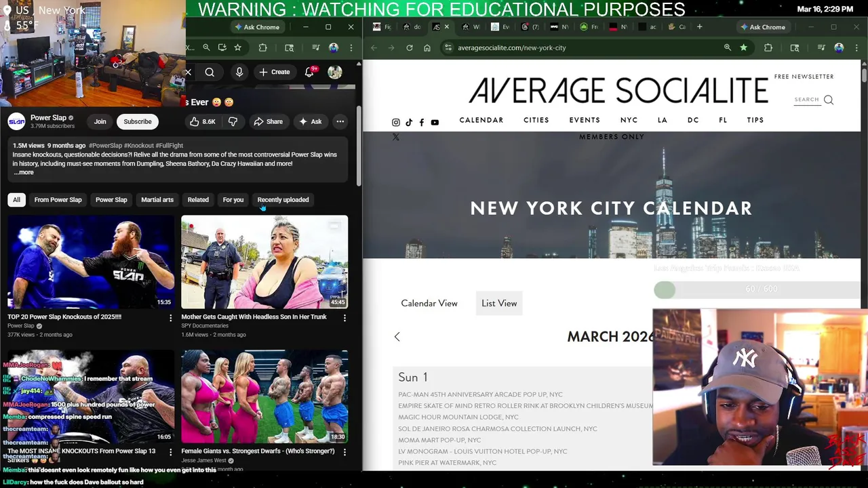Open YouTube account avatar menu
Image resolution: width=868 pixels, height=488 pixels.
(335, 72)
